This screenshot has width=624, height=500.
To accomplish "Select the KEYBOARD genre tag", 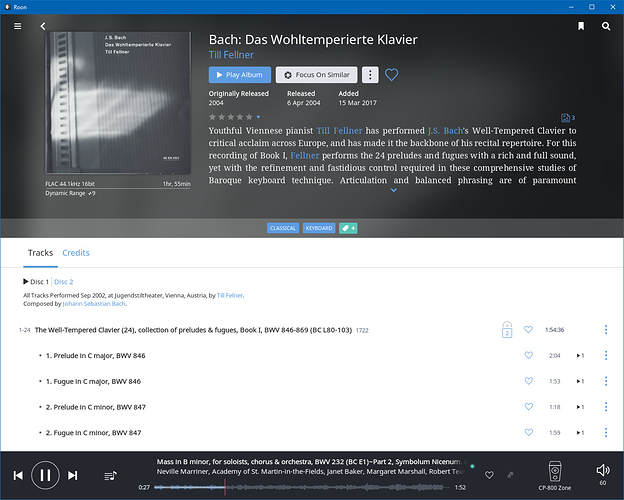I will [319, 228].
